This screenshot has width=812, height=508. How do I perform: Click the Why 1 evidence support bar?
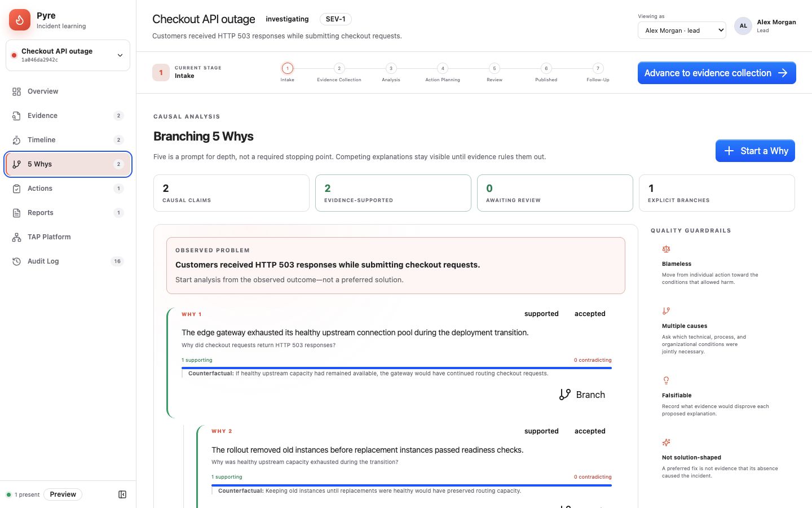pos(396,368)
